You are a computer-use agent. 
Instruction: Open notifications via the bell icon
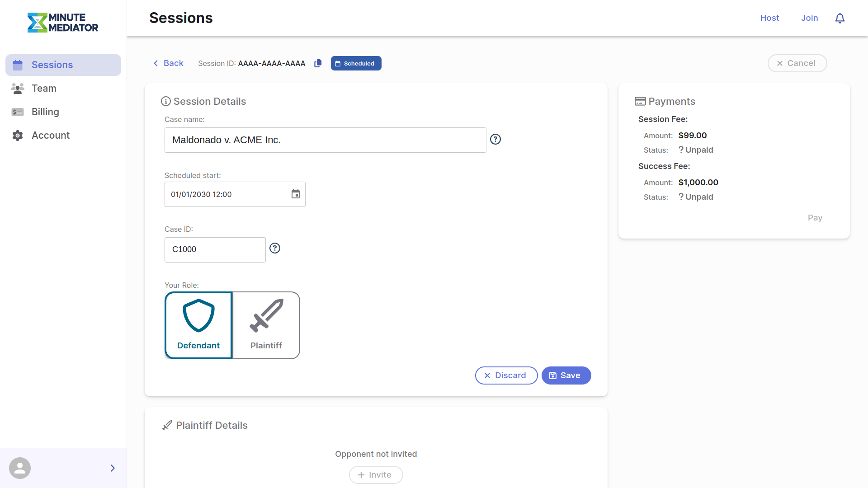coord(840,18)
